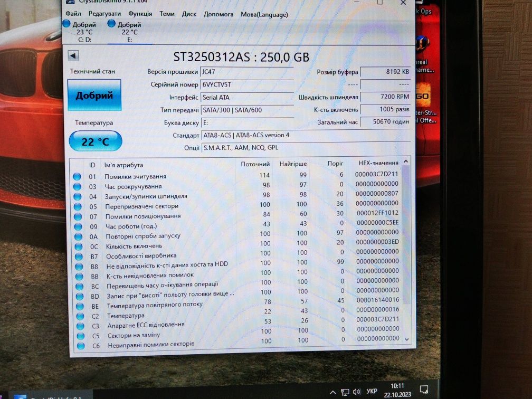
Task: Click the status orb for attribute C6
Action: [x=81, y=346]
